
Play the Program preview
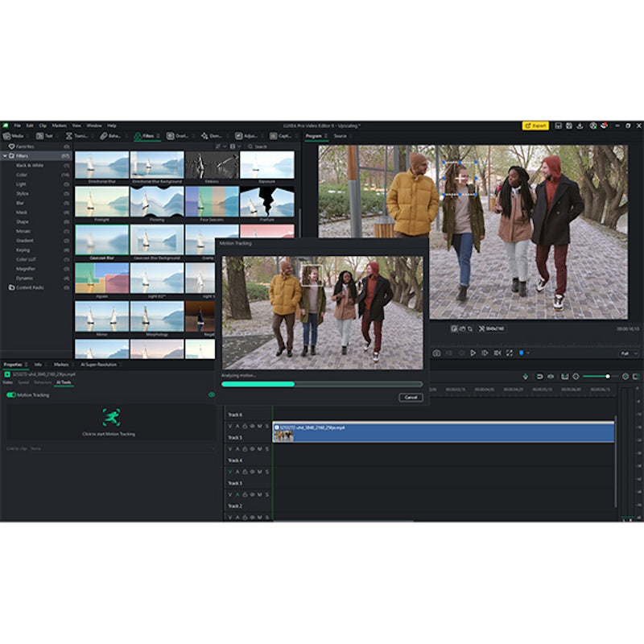click(473, 353)
